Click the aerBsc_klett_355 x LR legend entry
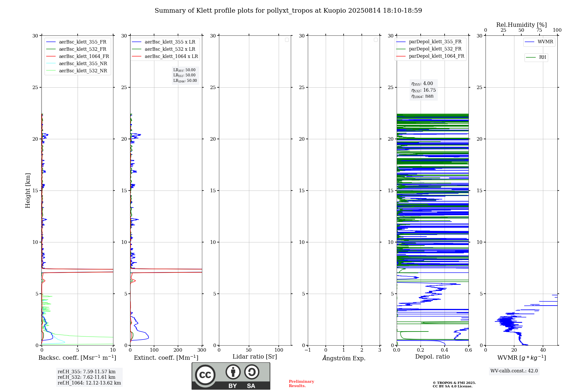Viewport: 577px width, 392px height. (x=164, y=42)
